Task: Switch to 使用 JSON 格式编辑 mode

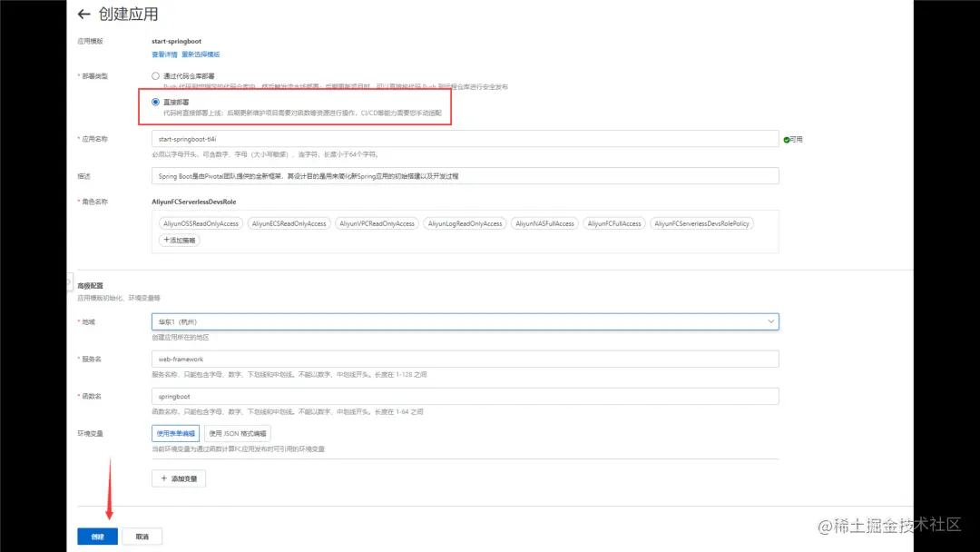Action: (x=238, y=433)
